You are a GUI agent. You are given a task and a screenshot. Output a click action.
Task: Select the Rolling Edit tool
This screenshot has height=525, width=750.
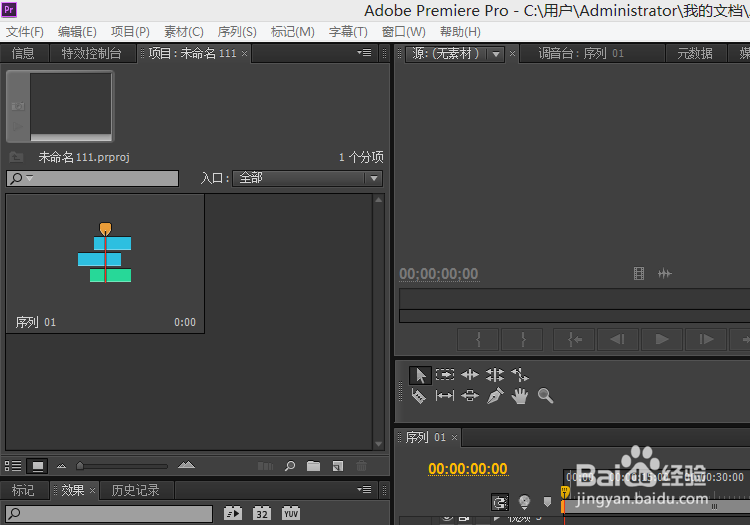[495, 375]
